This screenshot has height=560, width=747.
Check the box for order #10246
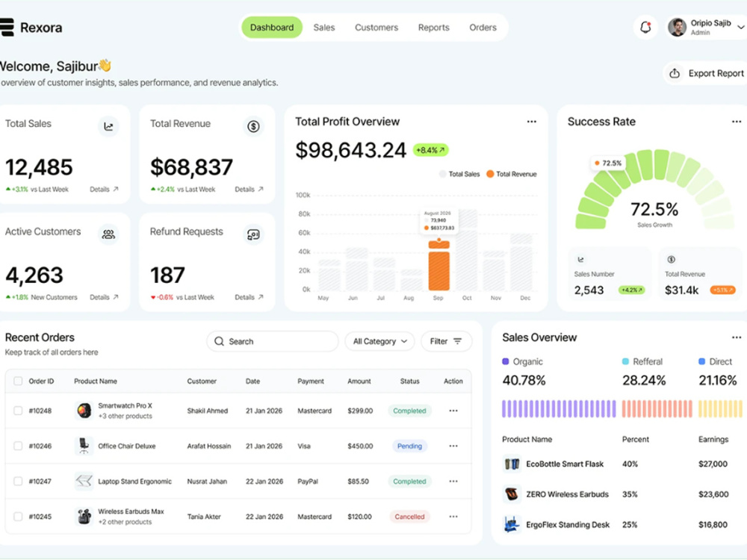click(x=18, y=446)
